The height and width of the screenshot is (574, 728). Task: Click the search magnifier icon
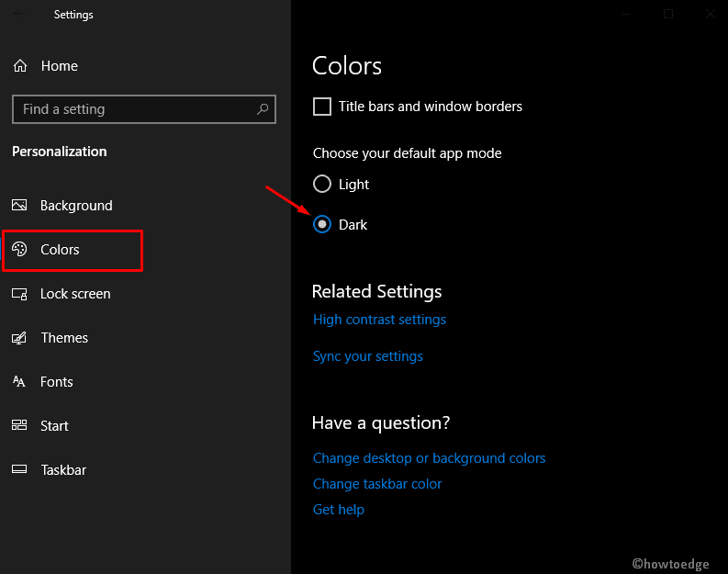click(263, 109)
